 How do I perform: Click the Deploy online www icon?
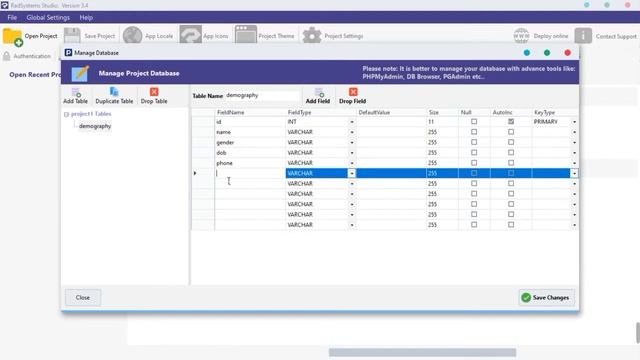pos(521,36)
